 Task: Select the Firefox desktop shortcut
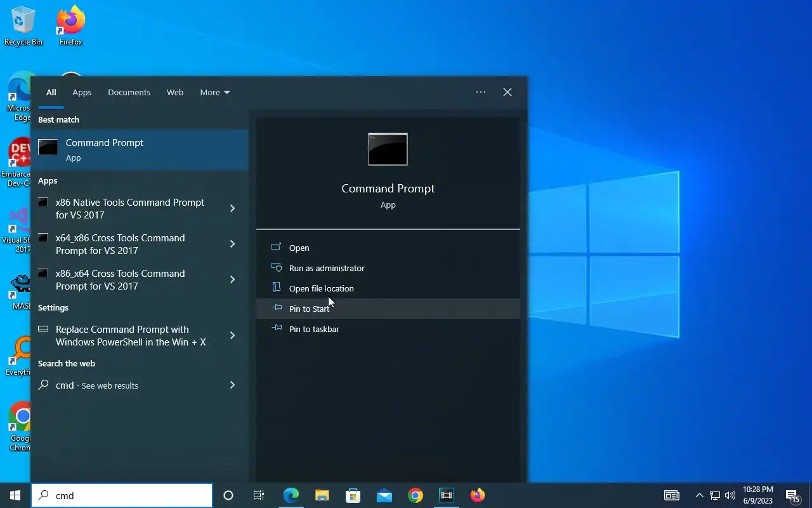(70, 27)
